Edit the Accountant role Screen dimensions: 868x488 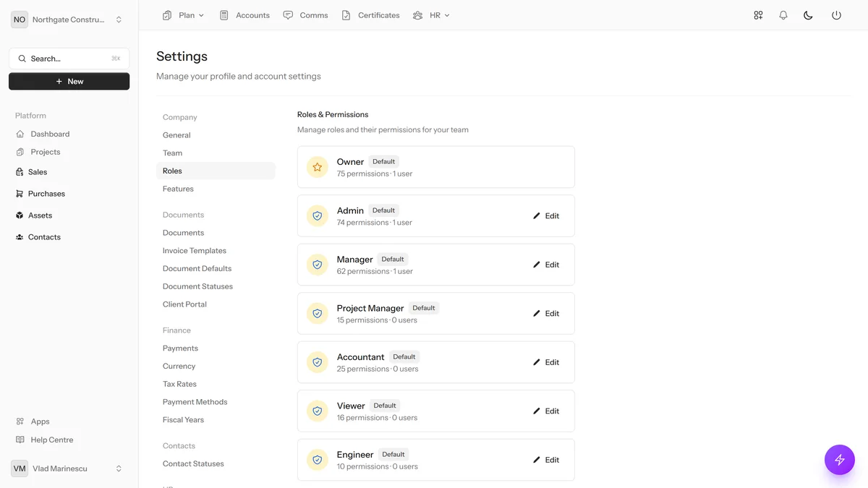546,362
